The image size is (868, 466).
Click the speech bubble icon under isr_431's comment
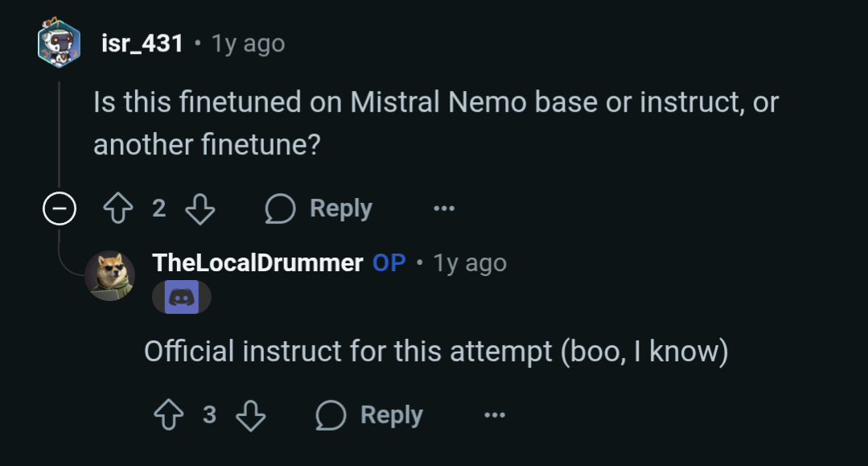point(280,208)
